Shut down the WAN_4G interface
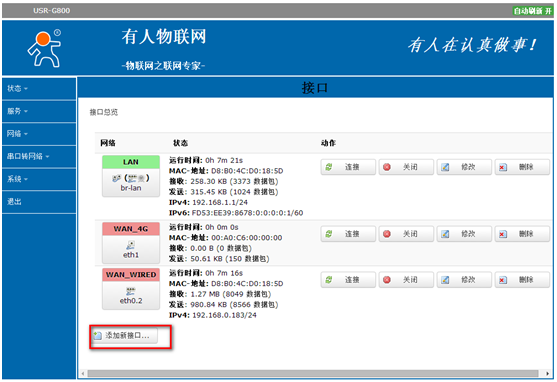This screenshot has height=382, width=557. tap(406, 234)
